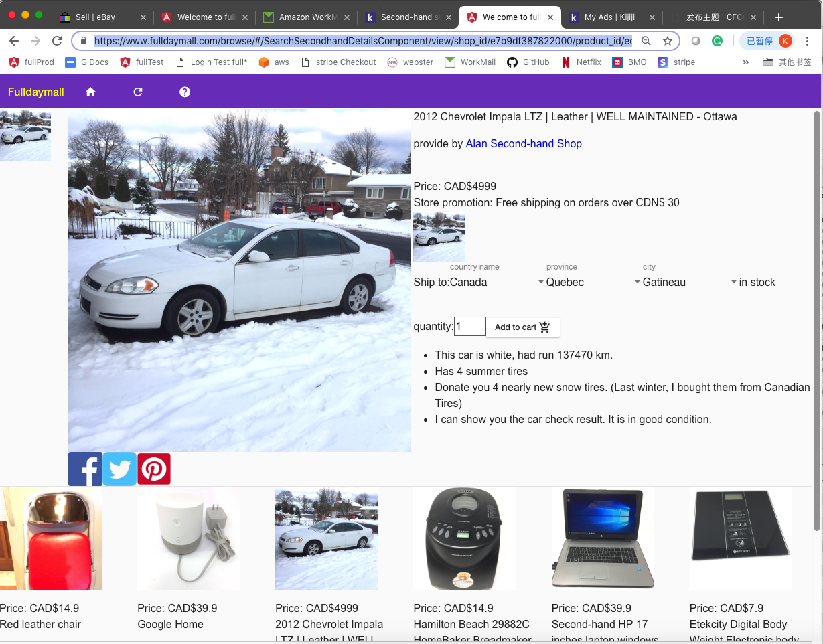Share the listing on Twitter

[x=120, y=469]
